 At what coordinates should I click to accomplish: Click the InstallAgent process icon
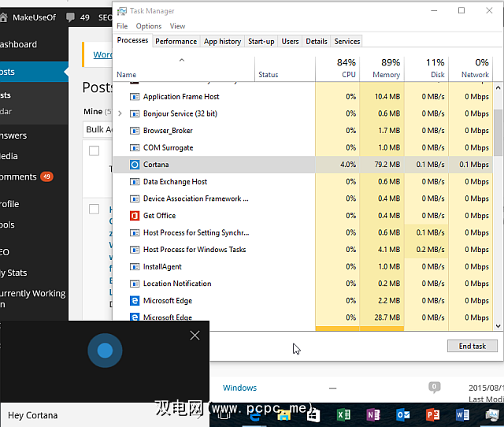click(135, 267)
